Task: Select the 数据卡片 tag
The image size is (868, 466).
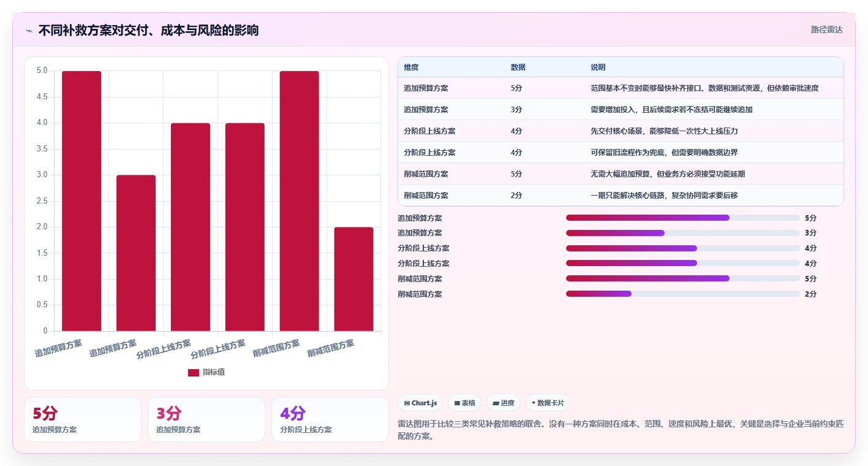Action: point(548,403)
